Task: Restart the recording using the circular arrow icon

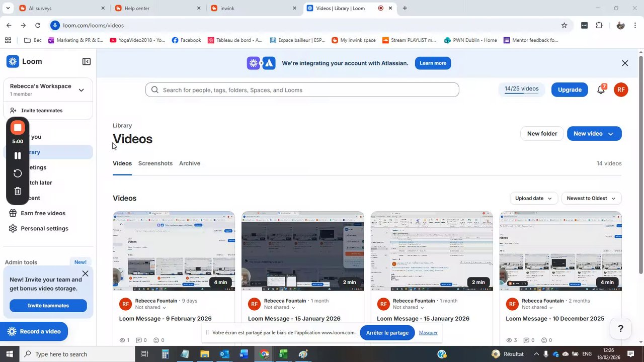Action: pyautogui.click(x=18, y=173)
